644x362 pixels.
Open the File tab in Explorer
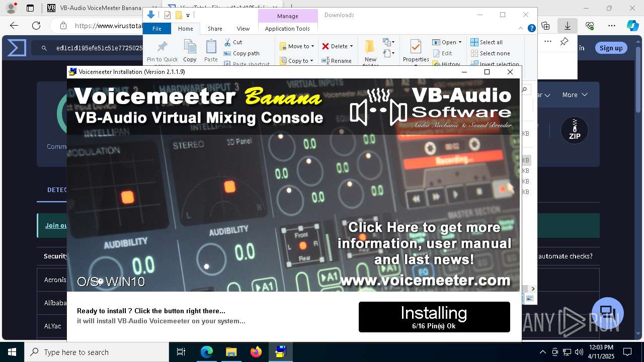tap(157, 29)
